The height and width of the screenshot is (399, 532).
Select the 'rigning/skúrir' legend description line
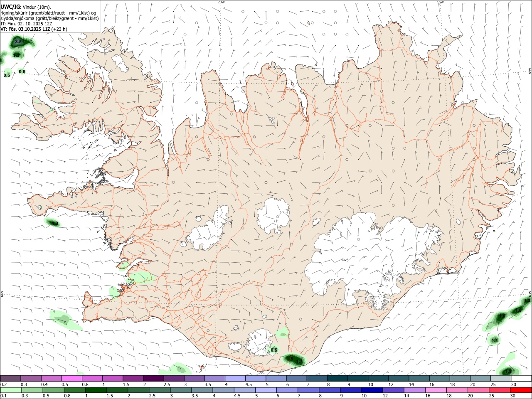click(x=48, y=12)
